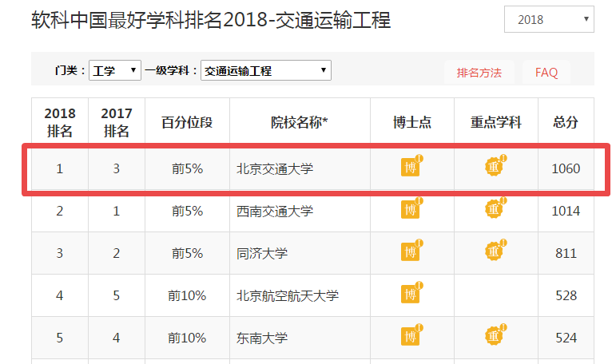The height and width of the screenshot is (364, 616).
Task: Click the 博士点 icon for 同济大学
Action: pos(411,251)
